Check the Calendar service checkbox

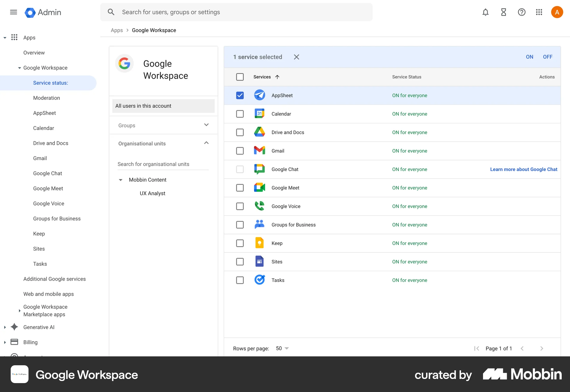[240, 114]
